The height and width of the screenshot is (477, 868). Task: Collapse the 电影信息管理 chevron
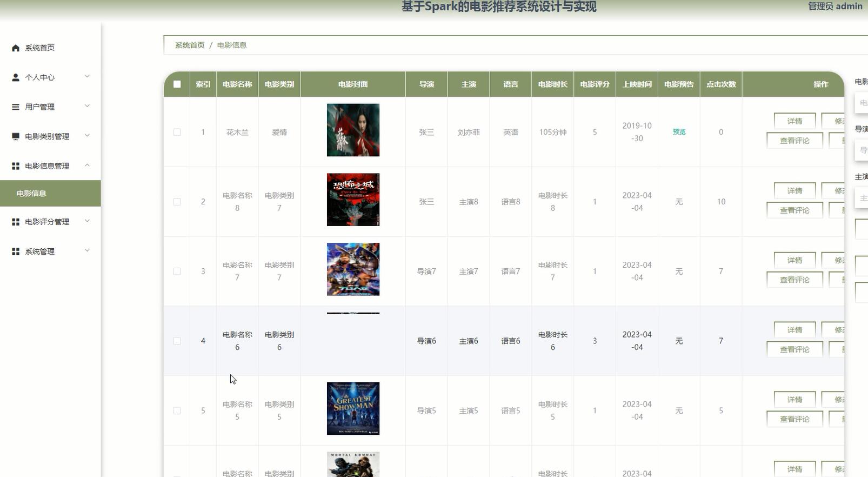(87, 165)
